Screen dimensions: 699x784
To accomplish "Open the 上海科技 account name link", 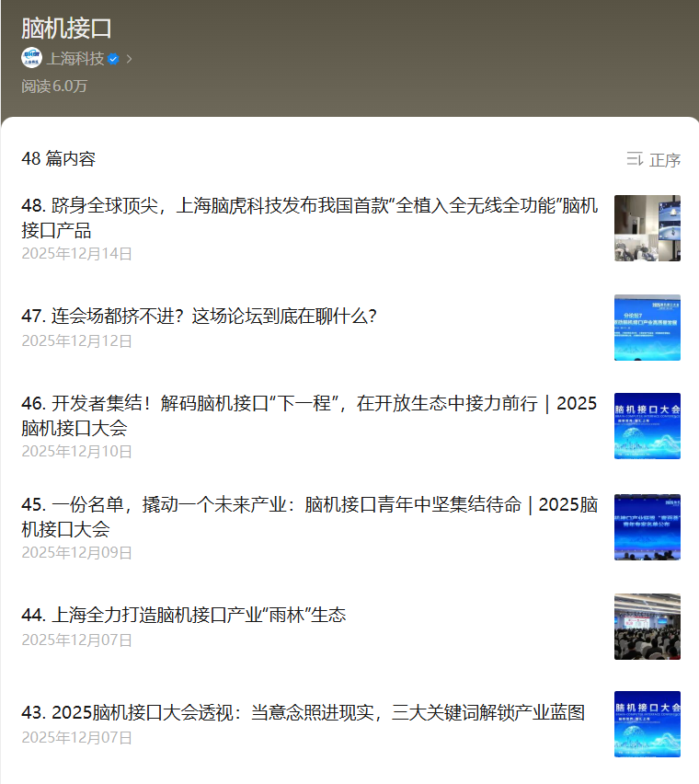I will pyautogui.click(x=75, y=59).
